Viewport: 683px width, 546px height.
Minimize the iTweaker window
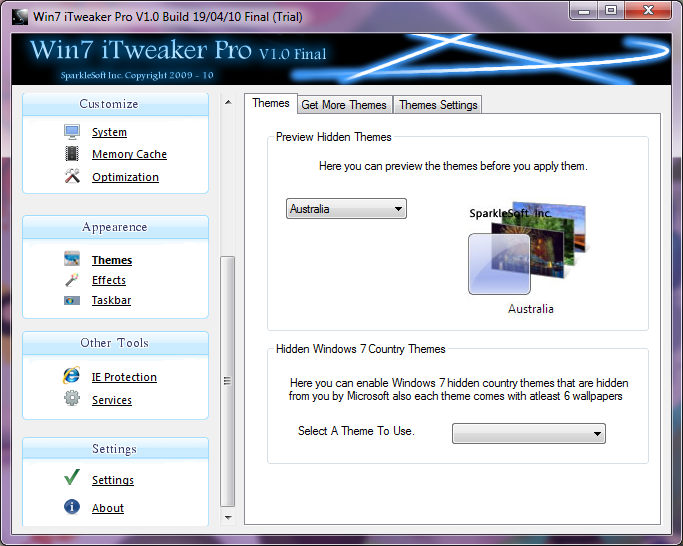(x=584, y=10)
